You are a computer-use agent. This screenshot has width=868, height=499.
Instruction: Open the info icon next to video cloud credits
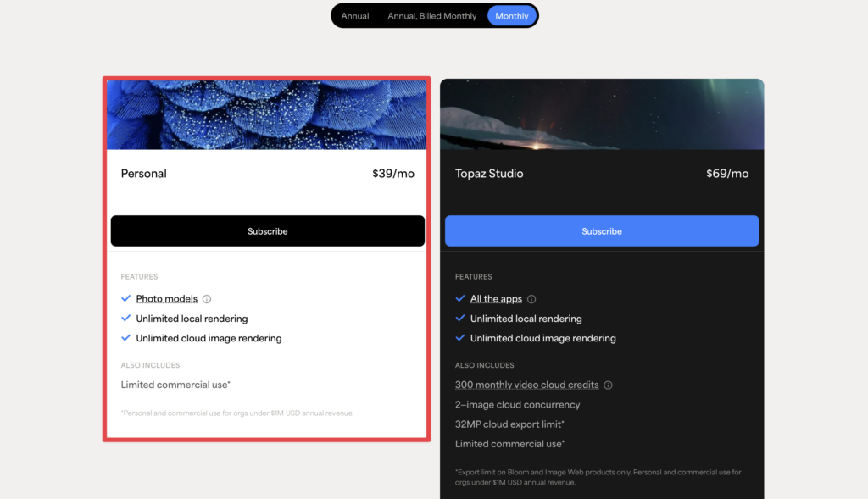(608, 385)
